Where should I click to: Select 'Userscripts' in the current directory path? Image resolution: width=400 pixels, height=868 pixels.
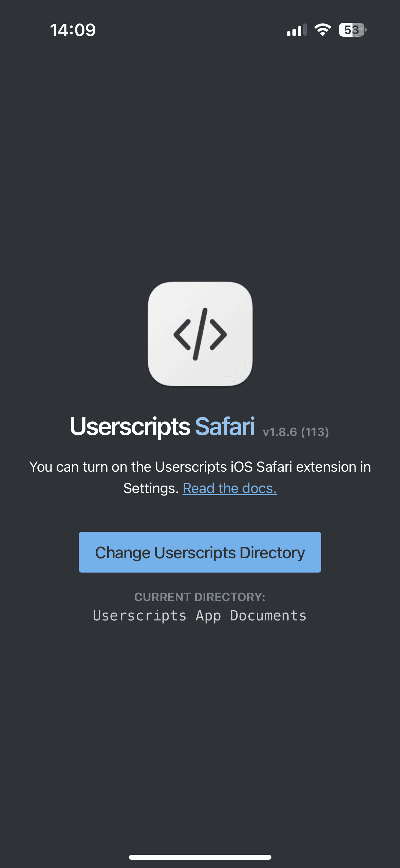(x=140, y=616)
